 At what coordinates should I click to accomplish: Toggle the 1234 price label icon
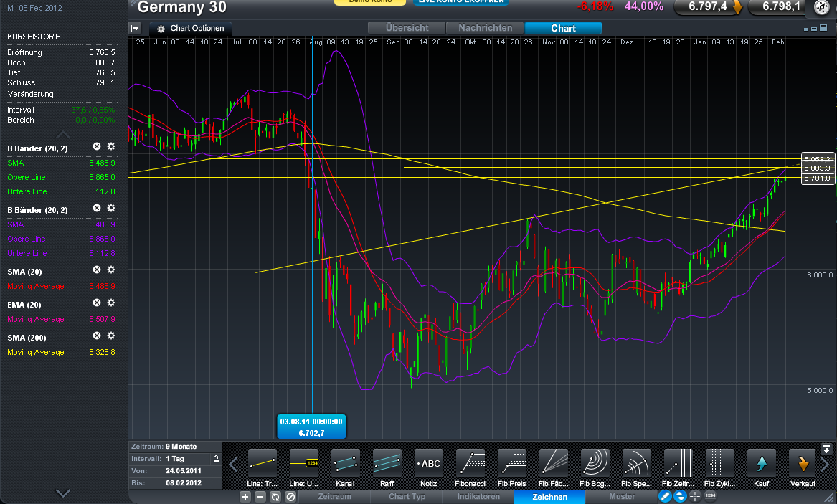pos(711,497)
